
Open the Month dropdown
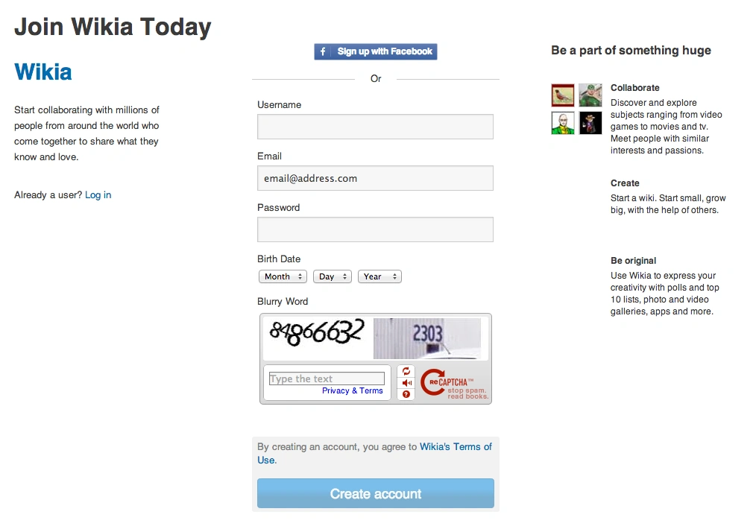coord(283,276)
